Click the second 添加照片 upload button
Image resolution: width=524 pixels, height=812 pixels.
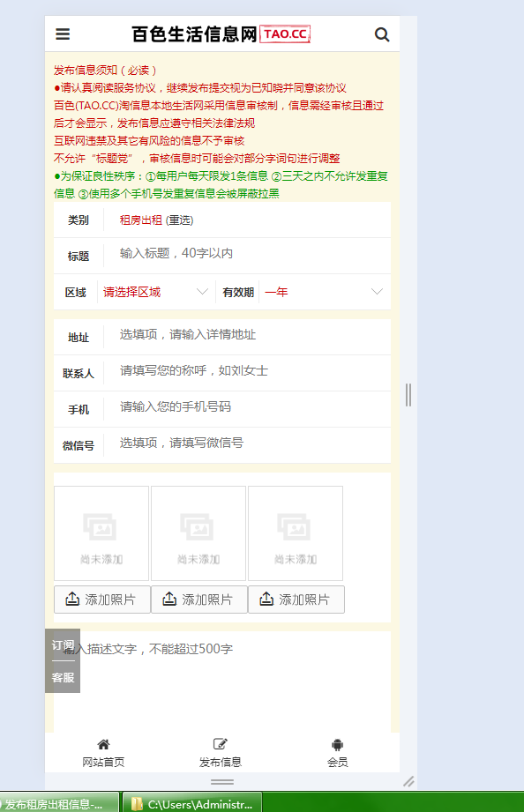pos(199,600)
